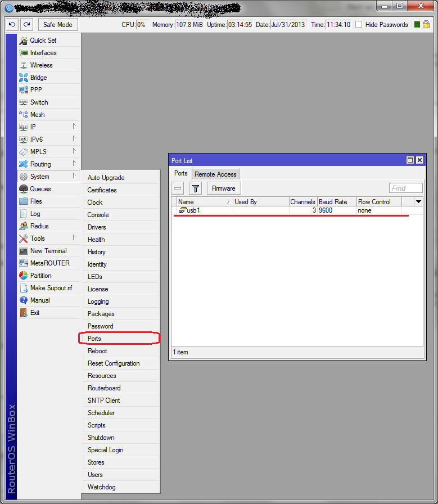The image size is (438, 504).
Task: Click the Firmware button
Action: pos(224,188)
